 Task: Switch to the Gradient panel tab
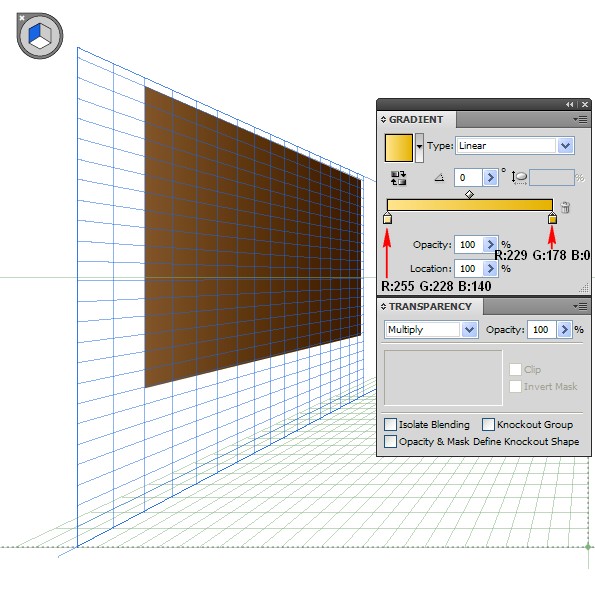[x=416, y=120]
